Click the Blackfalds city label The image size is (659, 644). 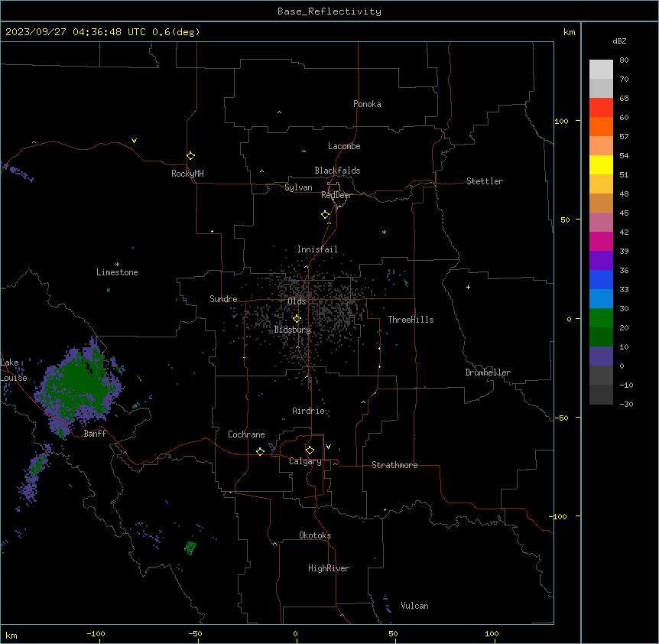(x=337, y=171)
